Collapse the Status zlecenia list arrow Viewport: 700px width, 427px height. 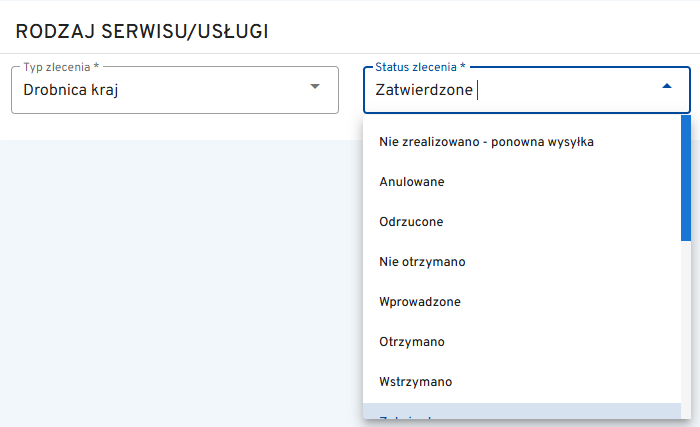click(667, 87)
